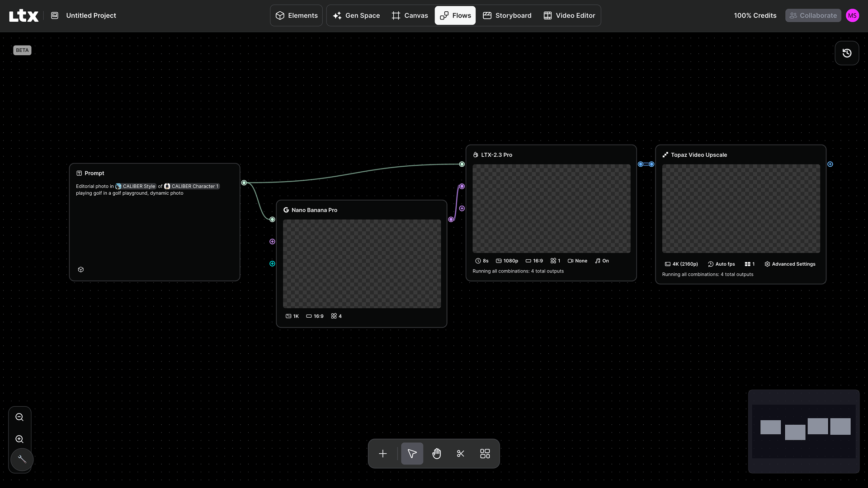The height and width of the screenshot is (488, 868).
Task: Click Topaz Video Upscale input connector
Action: [x=651, y=164]
